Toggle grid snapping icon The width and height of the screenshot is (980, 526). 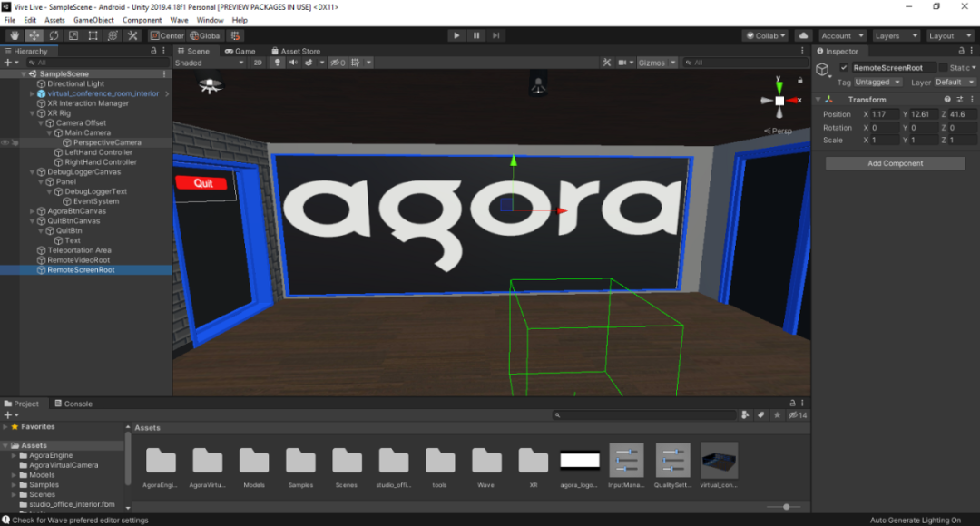[x=235, y=35]
